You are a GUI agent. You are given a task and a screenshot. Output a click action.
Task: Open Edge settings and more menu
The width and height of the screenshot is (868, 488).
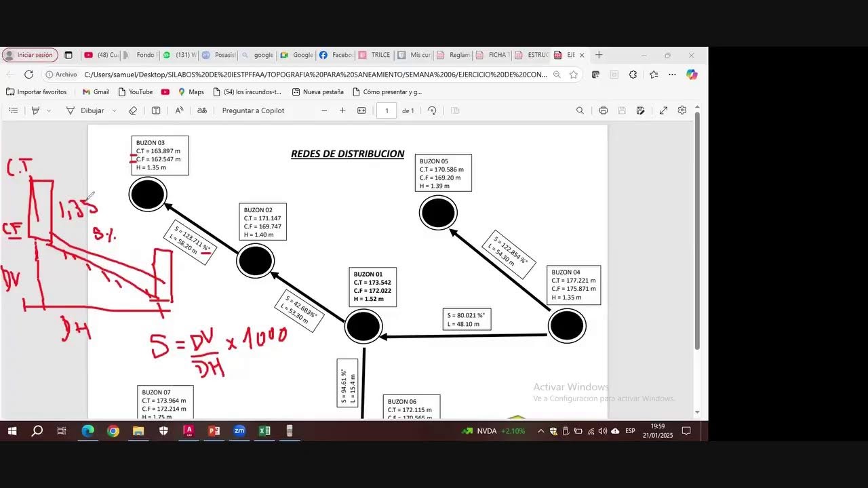point(672,75)
